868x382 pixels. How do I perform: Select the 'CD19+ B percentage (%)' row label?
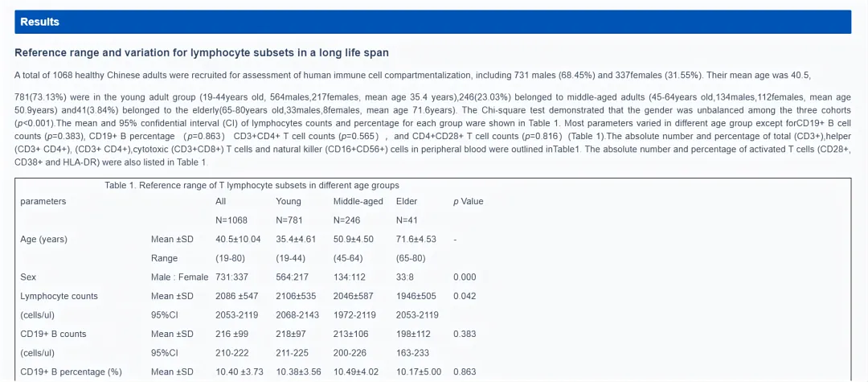coord(71,372)
